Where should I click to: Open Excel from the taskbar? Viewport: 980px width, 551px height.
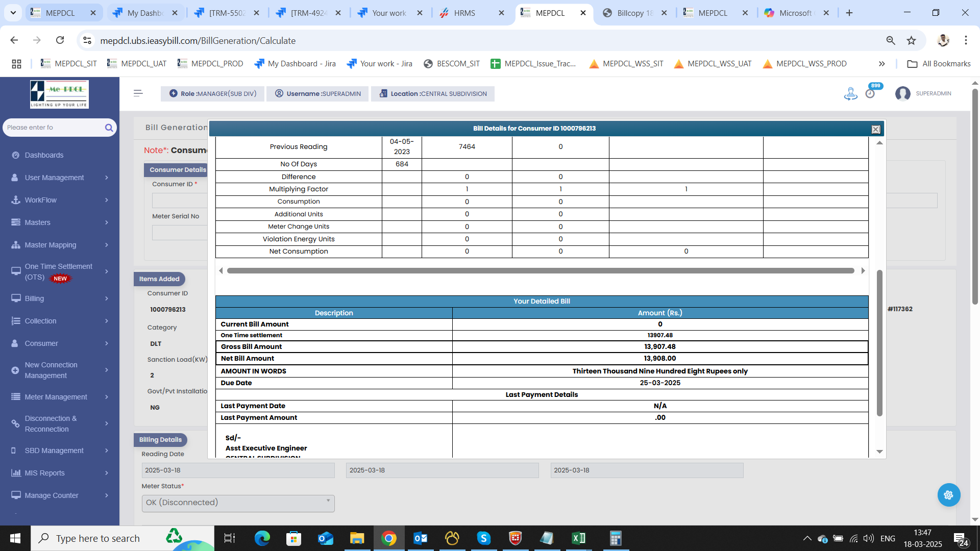(x=579, y=538)
